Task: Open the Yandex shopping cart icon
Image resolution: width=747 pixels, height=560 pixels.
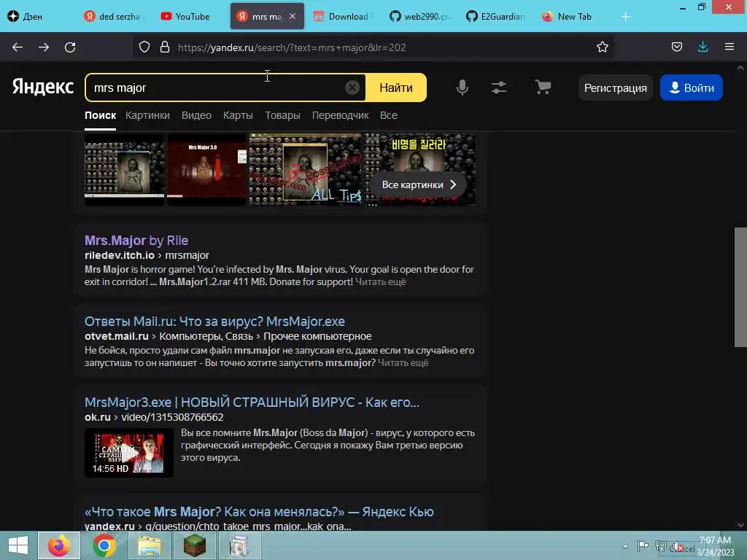Action: click(543, 87)
